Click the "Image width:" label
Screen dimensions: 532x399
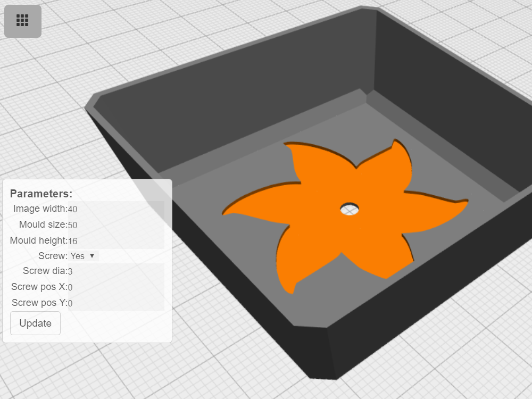[x=40, y=209]
